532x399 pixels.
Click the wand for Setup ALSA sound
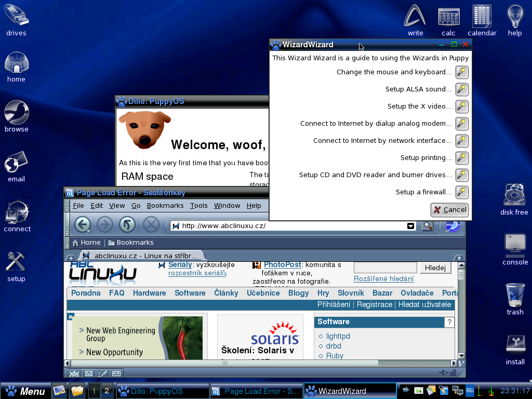click(461, 89)
